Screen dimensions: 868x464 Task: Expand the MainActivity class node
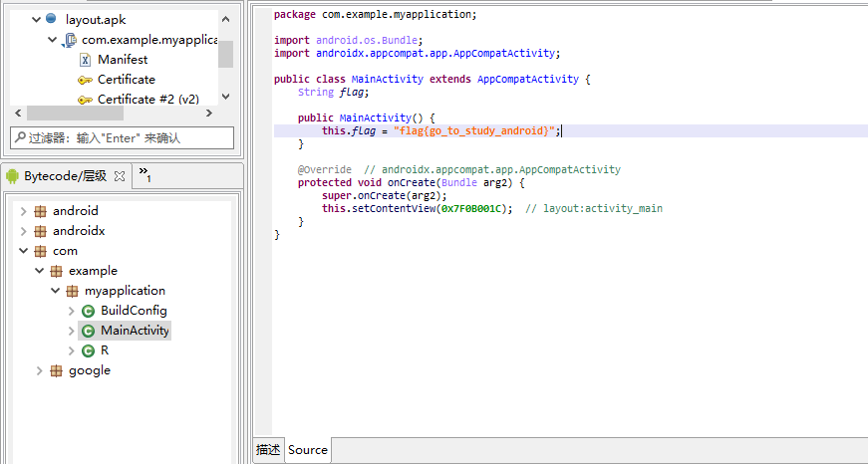[71, 331]
